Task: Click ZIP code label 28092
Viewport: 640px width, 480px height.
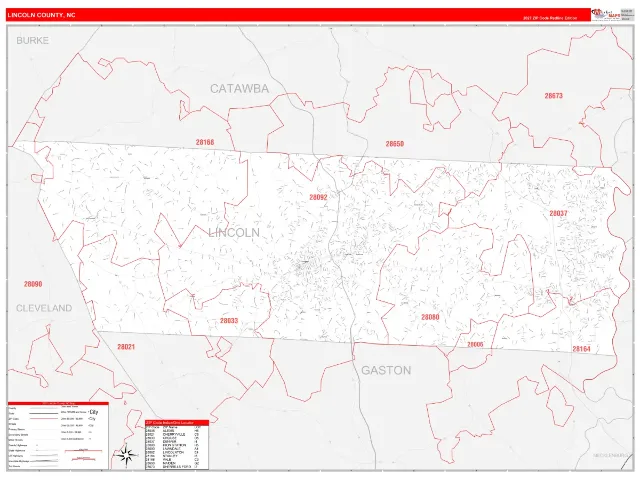Action: point(318,197)
